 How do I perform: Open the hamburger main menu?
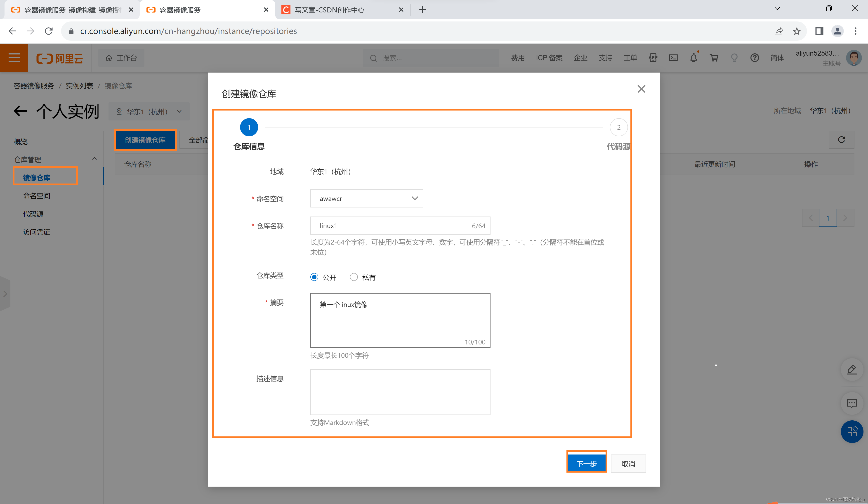point(14,58)
